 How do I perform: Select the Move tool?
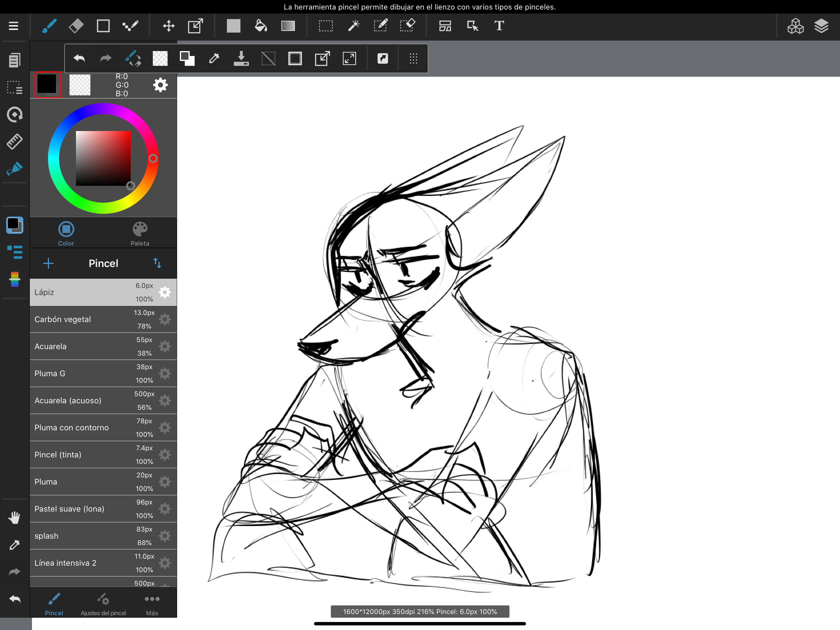pyautogui.click(x=168, y=26)
